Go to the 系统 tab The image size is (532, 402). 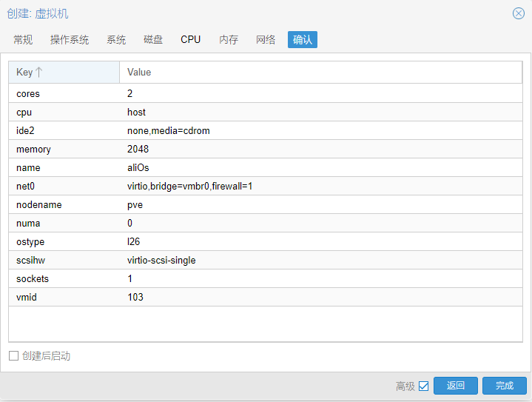[x=116, y=39]
